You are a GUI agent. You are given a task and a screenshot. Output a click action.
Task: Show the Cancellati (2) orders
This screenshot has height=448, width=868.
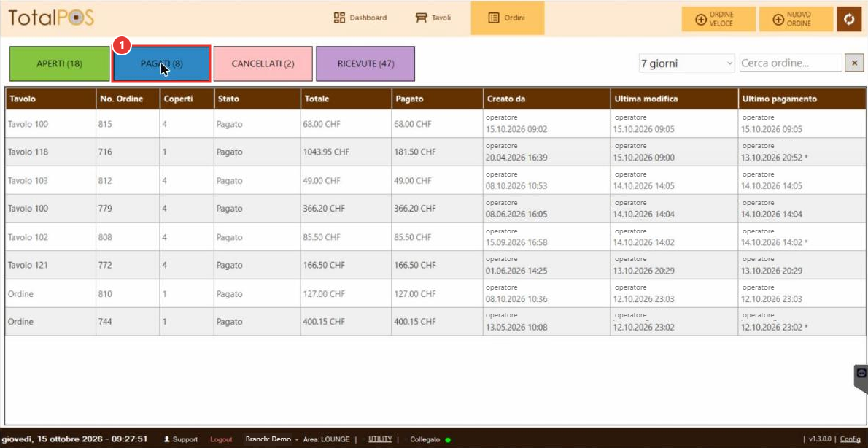click(x=263, y=63)
